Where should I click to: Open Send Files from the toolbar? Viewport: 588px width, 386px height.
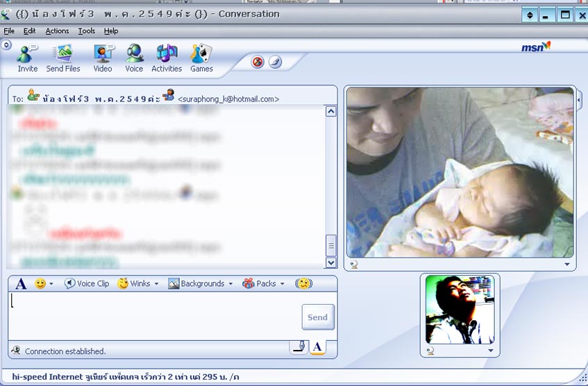click(63, 58)
